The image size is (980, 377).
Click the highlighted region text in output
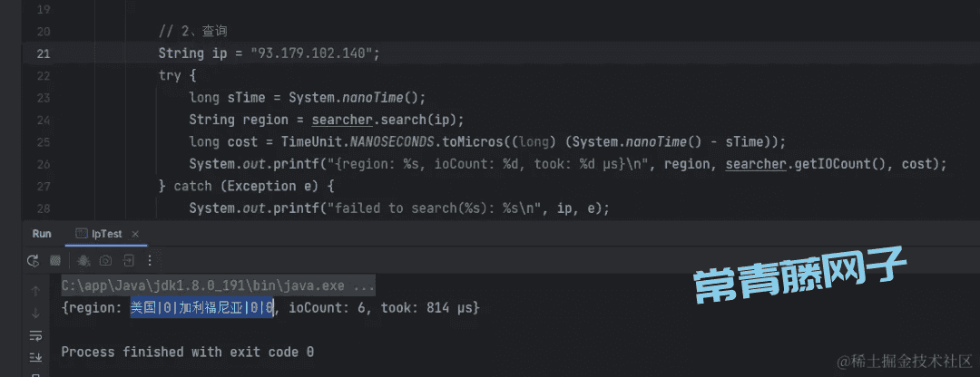click(x=202, y=307)
